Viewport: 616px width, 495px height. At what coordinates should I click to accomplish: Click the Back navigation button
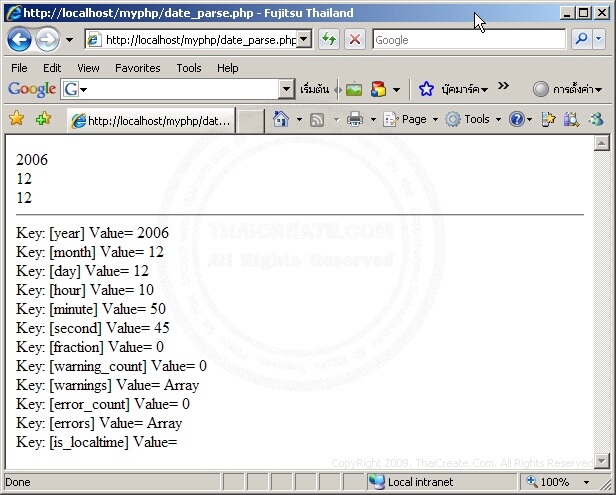(x=19, y=39)
